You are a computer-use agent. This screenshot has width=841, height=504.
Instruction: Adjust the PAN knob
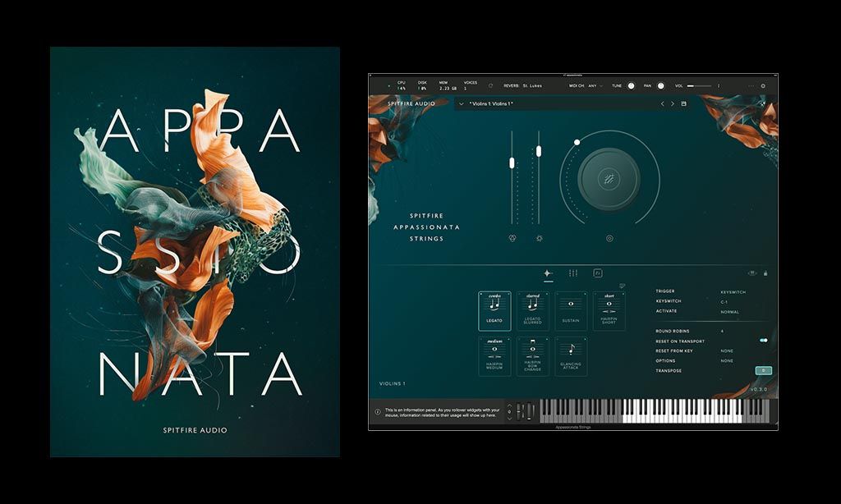pyautogui.click(x=660, y=86)
